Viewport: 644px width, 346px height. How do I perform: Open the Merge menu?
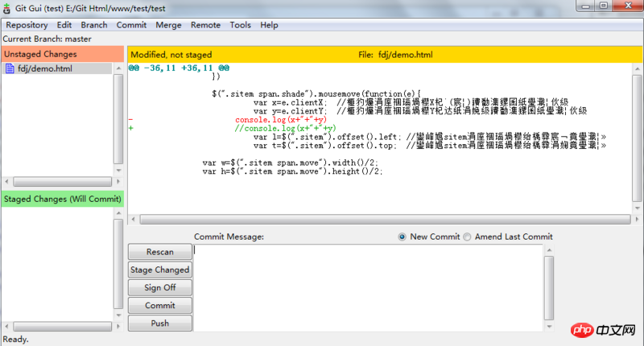pos(168,25)
